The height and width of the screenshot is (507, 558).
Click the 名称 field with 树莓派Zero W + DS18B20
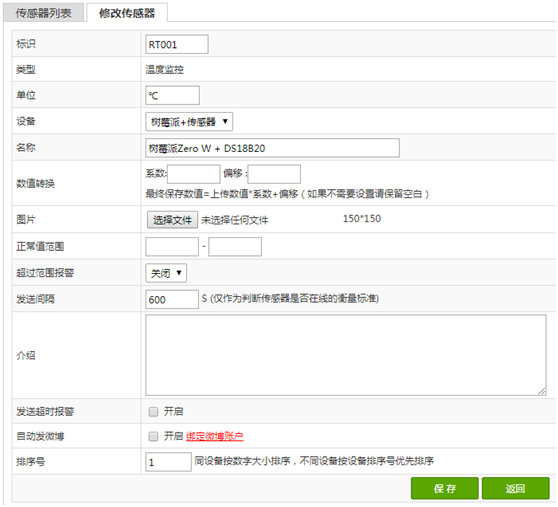[x=272, y=148]
